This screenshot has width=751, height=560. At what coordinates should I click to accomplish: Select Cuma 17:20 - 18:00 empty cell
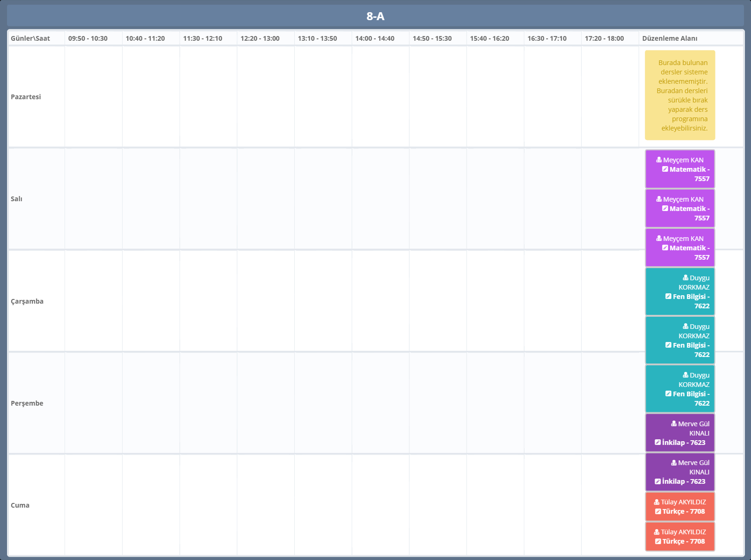pyautogui.click(x=610, y=505)
